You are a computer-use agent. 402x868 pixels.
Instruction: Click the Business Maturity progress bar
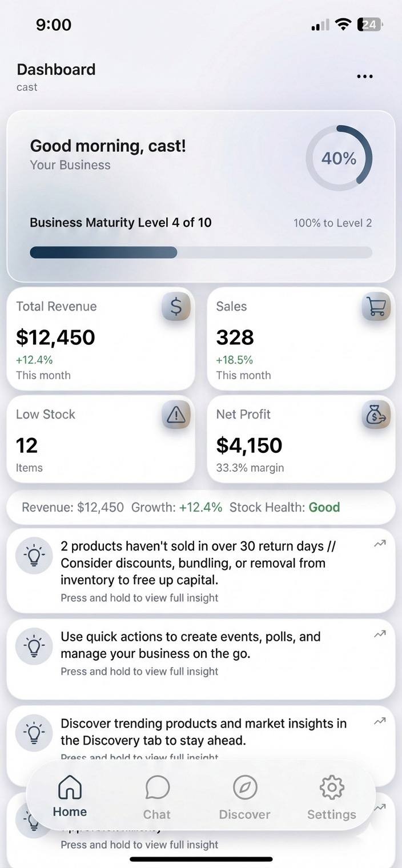coord(201,252)
